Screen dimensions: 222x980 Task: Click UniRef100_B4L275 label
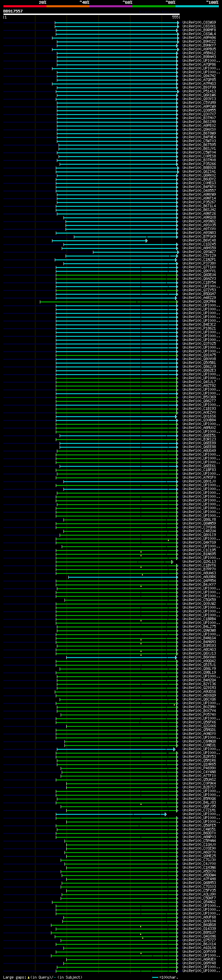[199, 626]
